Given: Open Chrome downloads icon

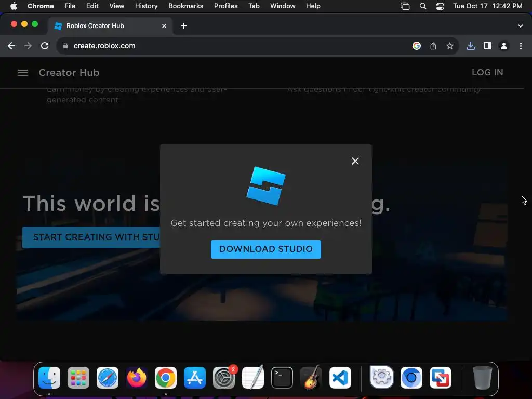Looking at the screenshot, I should click(x=470, y=46).
